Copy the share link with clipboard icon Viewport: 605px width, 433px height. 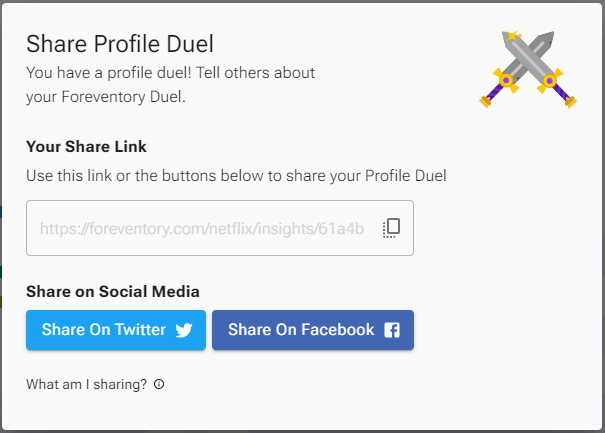tap(391, 228)
